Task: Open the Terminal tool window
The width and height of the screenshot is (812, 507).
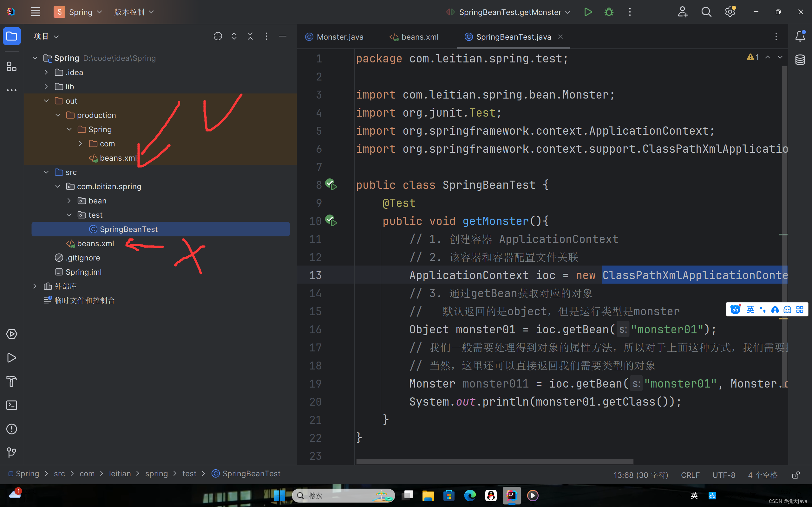Action: [x=12, y=405]
